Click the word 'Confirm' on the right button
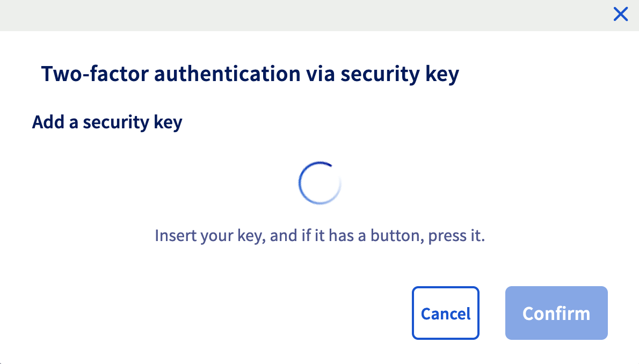 click(556, 313)
